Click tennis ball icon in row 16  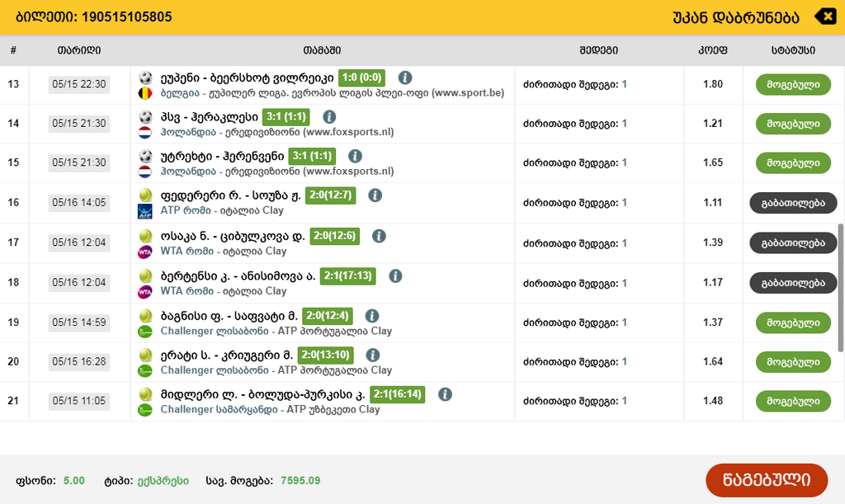pos(145,195)
